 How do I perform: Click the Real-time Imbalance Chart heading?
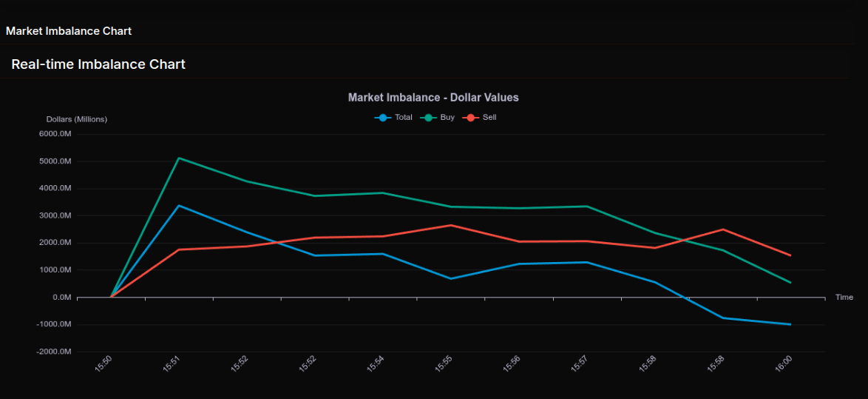click(x=98, y=64)
